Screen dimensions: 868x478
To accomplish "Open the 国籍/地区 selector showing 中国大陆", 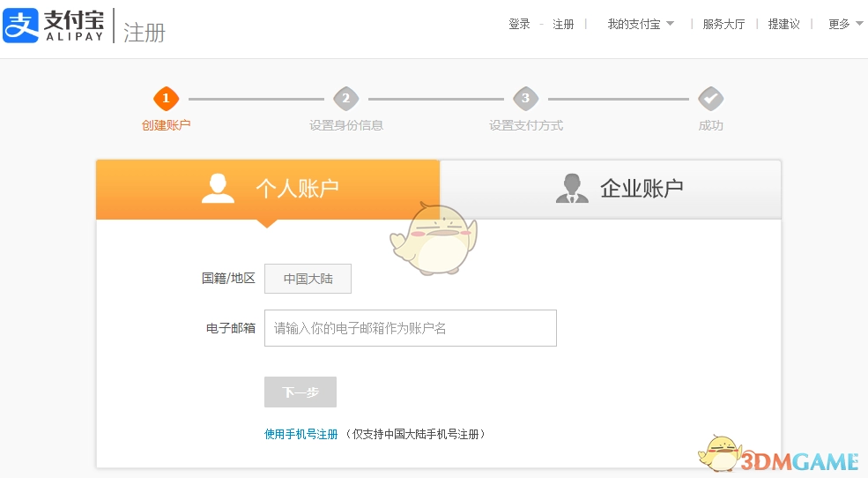I will click(x=308, y=279).
